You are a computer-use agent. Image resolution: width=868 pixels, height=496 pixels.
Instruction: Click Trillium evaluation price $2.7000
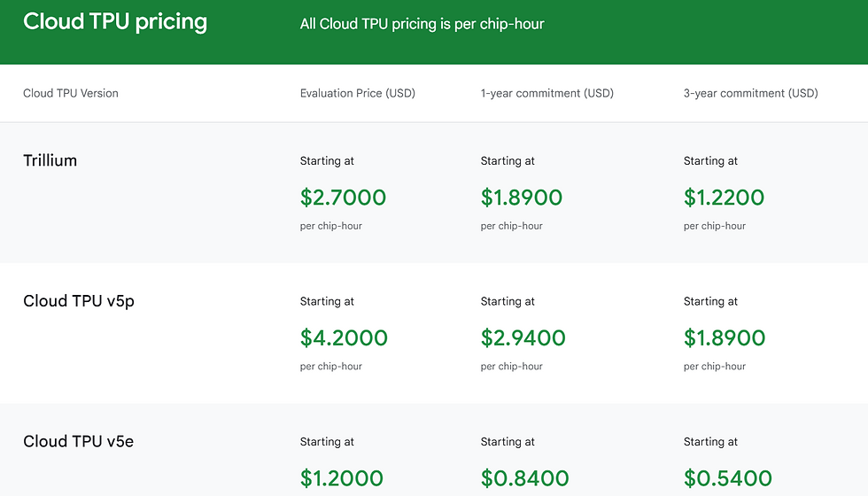coord(343,198)
